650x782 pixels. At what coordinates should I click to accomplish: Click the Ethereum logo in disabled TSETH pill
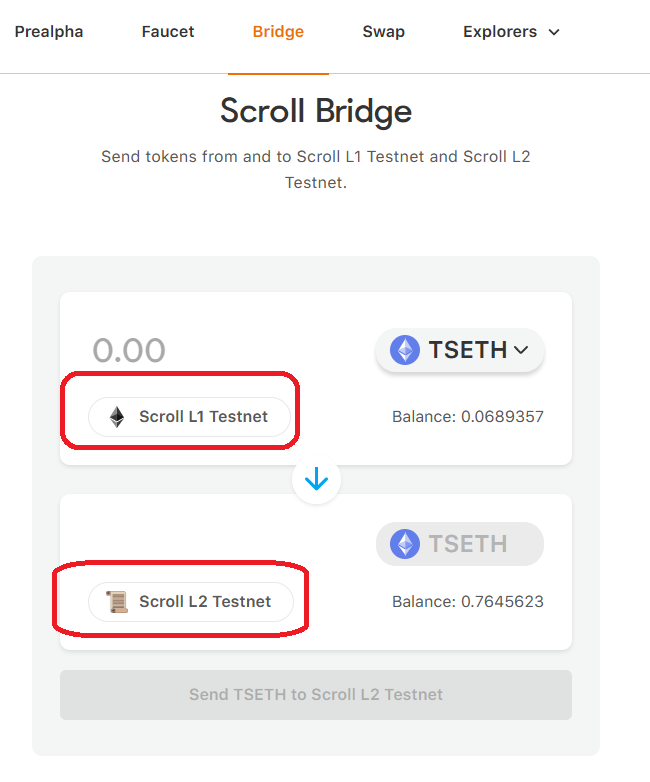tap(405, 544)
